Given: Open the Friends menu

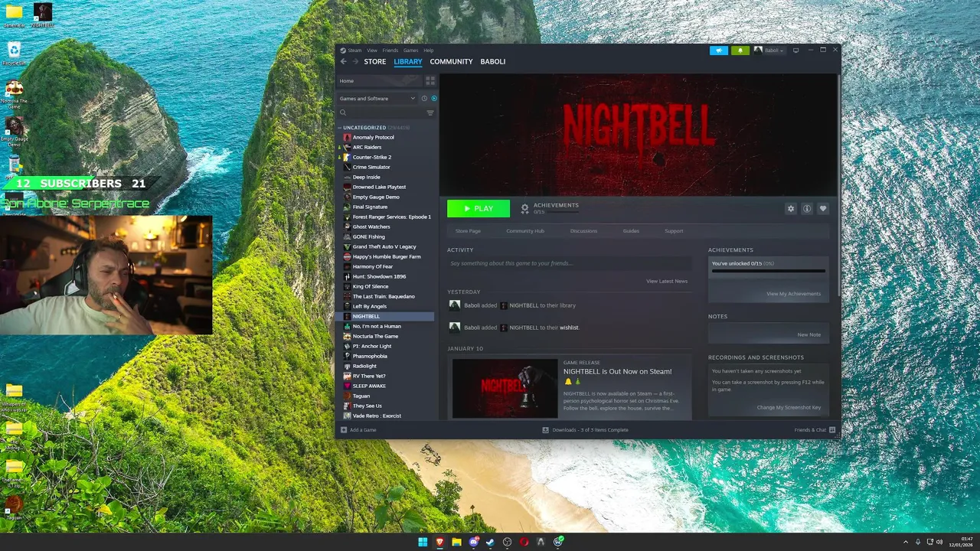Looking at the screenshot, I should [390, 51].
